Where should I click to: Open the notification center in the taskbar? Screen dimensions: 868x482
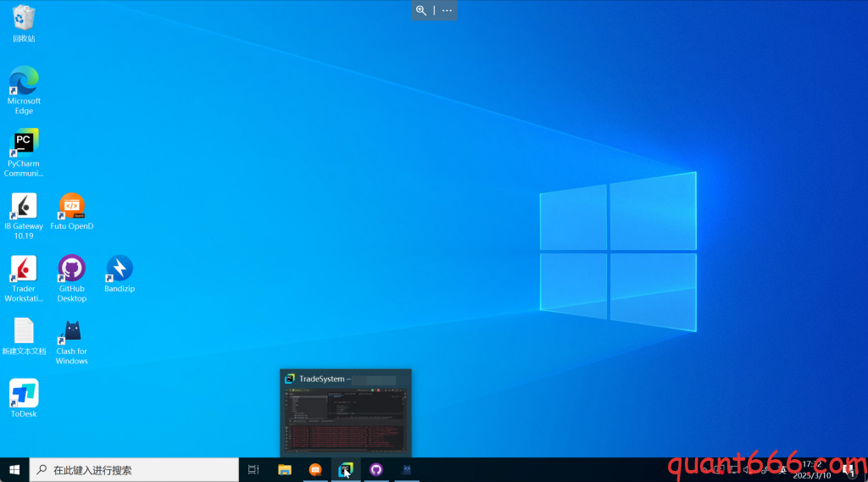pos(849,470)
